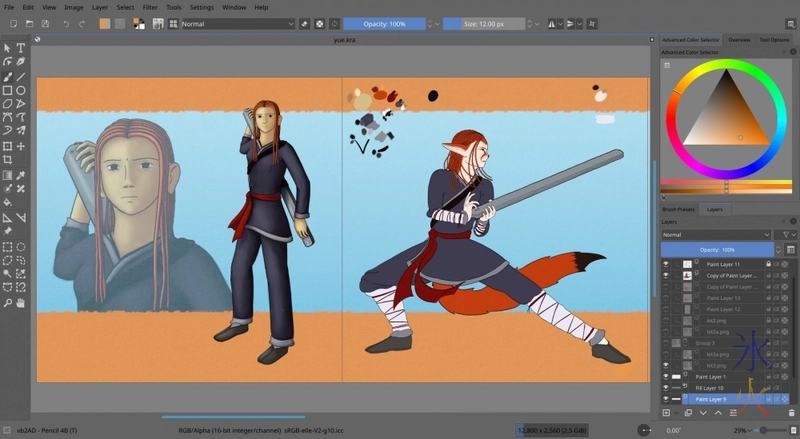
Task: Activate the Zoom magnifier tool
Action: click(8, 302)
